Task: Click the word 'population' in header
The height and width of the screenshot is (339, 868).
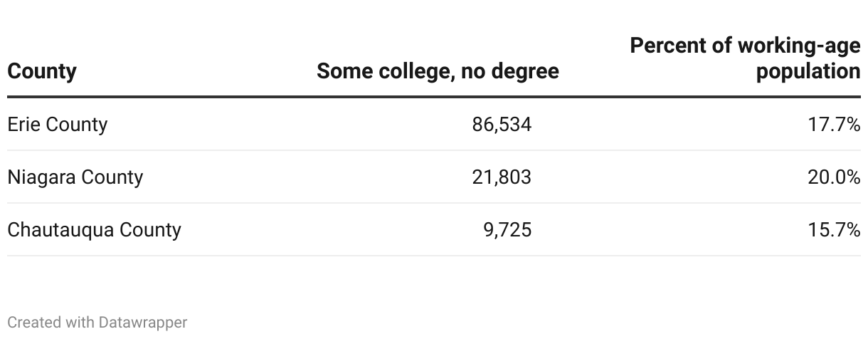Action: click(808, 72)
